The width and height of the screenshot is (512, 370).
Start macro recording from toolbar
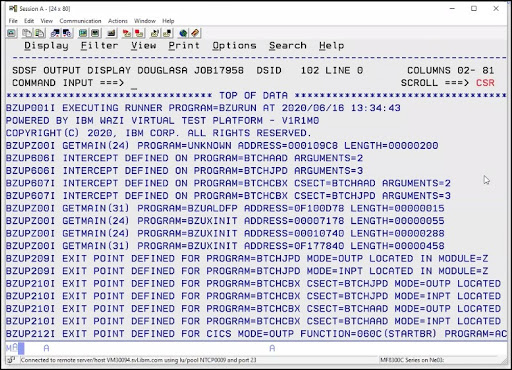point(127,33)
